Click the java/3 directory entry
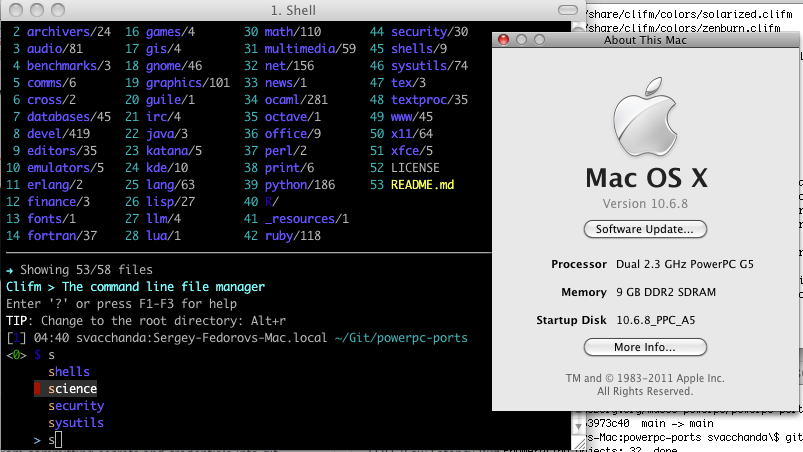Screen dimensions: 803x452 (x=167, y=134)
